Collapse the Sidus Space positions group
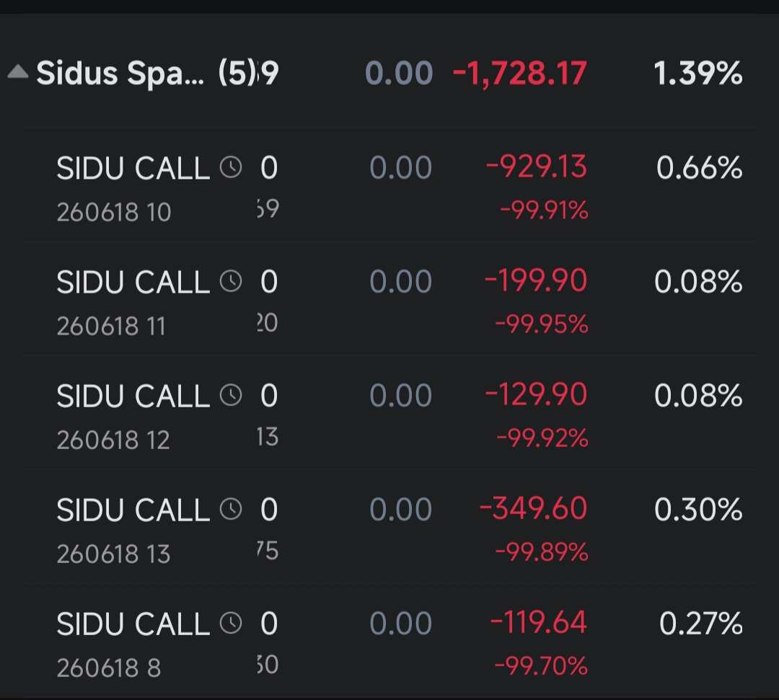 coord(18,72)
